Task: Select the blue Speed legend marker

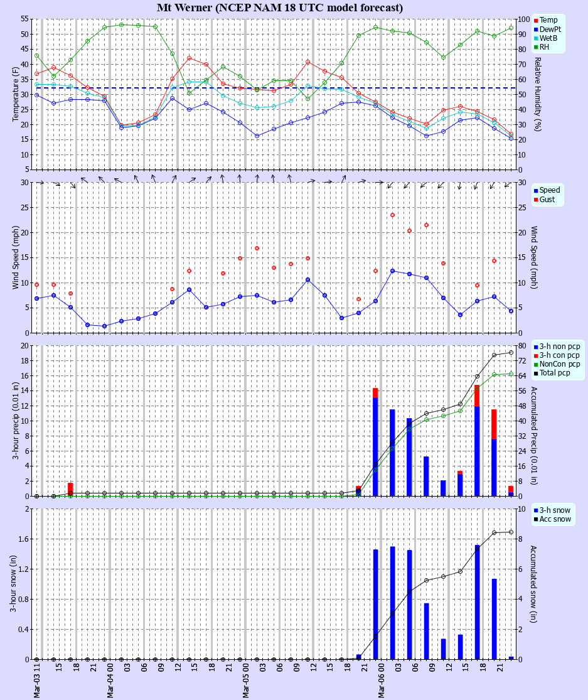Action: pos(535,191)
